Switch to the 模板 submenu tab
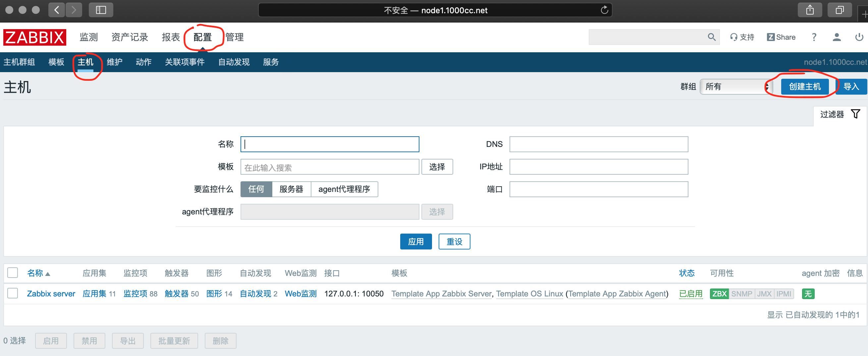 pos(56,62)
